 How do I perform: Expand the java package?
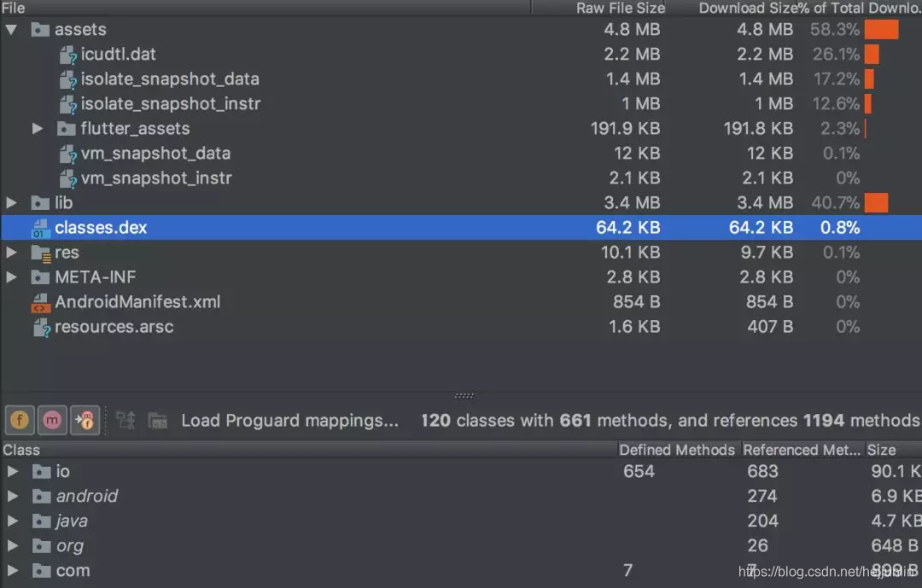(x=12, y=521)
